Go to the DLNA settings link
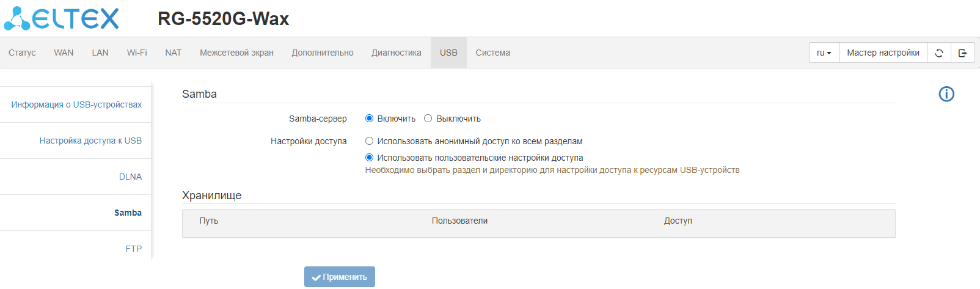The image size is (980, 289). pos(130,177)
